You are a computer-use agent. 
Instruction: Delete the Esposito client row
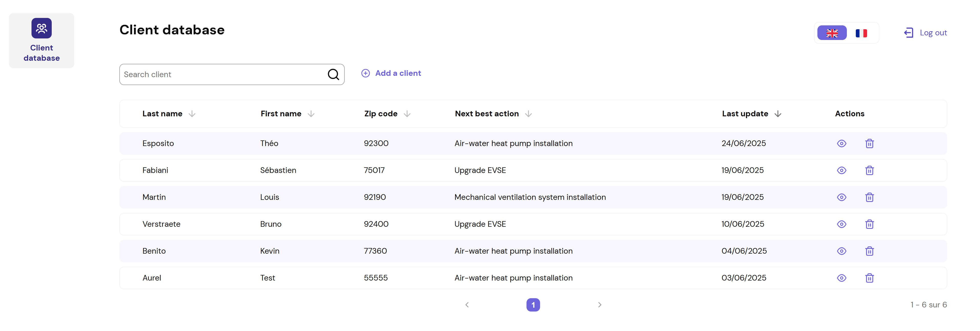[869, 143]
